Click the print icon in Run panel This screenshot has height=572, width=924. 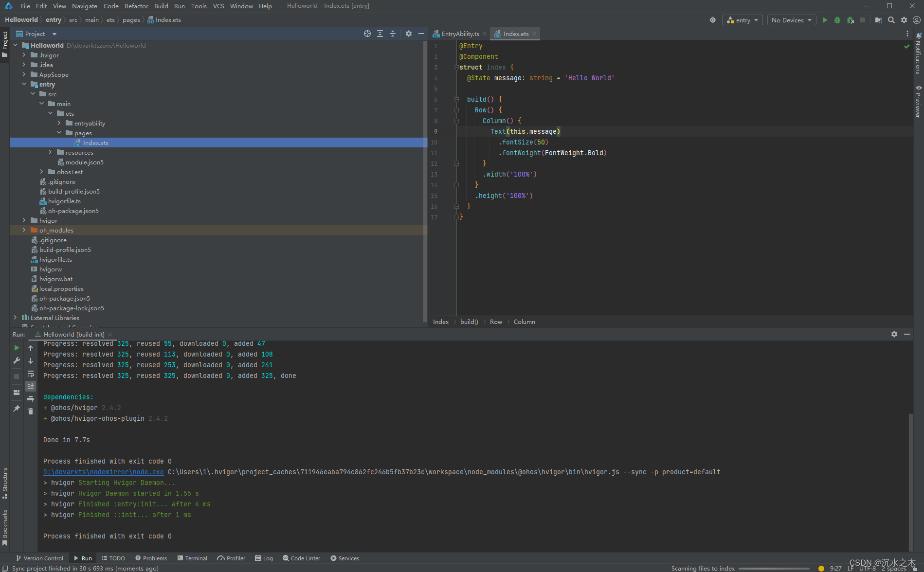point(31,399)
